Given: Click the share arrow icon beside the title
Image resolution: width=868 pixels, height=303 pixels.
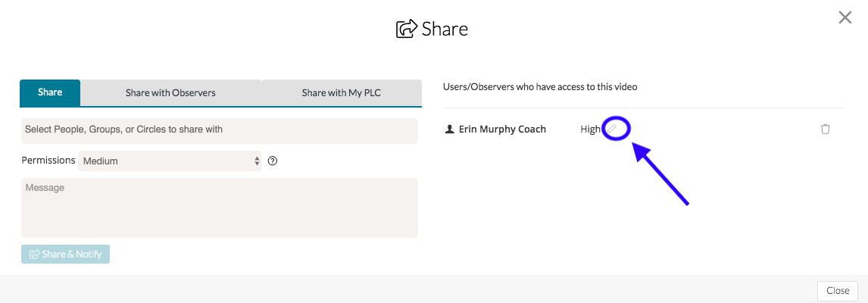Looking at the screenshot, I should coord(407,30).
